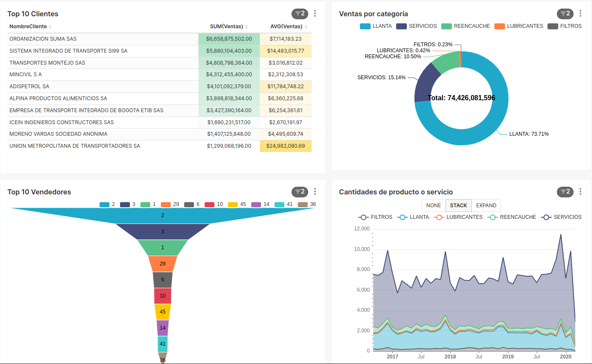
Task: Sort table by AVG(Ventas) column
Action: [x=289, y=27]
